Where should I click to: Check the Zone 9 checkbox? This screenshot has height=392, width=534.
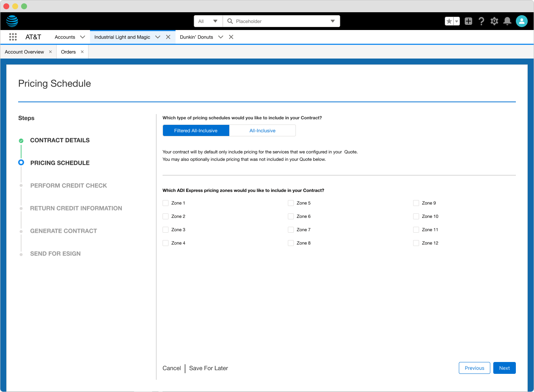click(x=416, y=203)
